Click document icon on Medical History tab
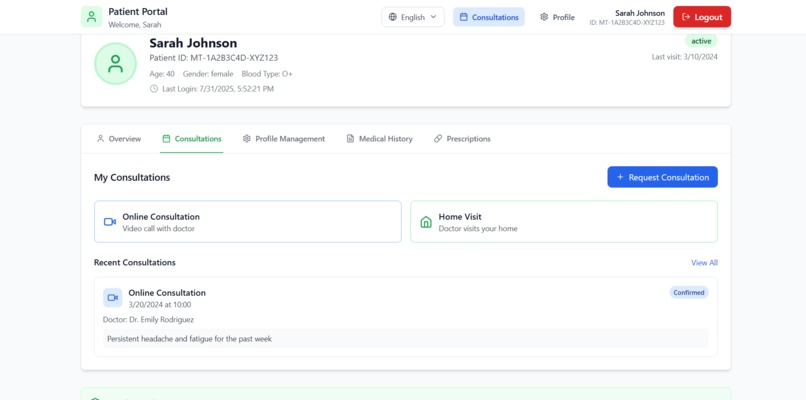The image size is (806, 400). click(350, 138)
